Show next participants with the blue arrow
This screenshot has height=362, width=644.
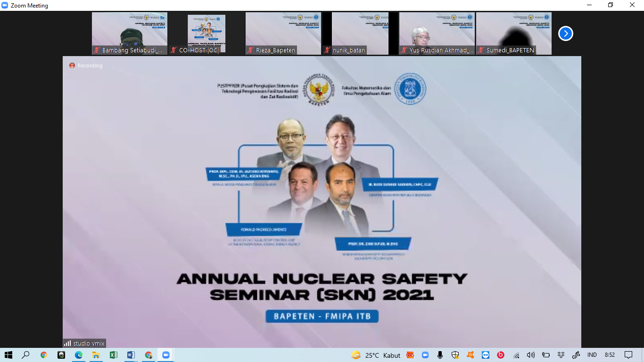click(565, 33)
